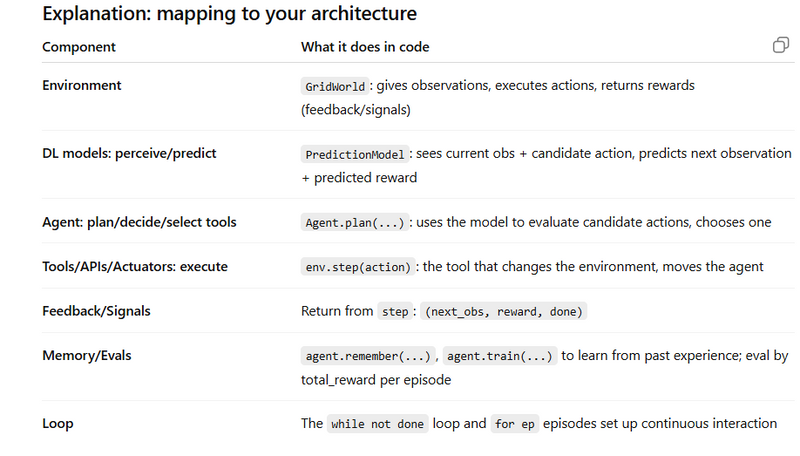This screenshot has height=456, width=800.
Task: Select the DL models: perceive/predict row label
Action: (129, 153)
